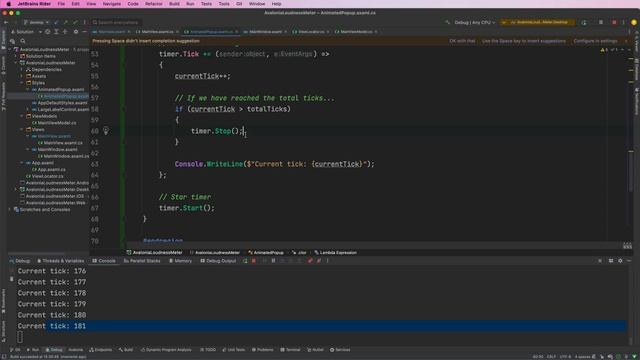Switch to the ViewLocator.cs editor tab
This screenshot has width=640, height=360.
(x=311, y=31)
